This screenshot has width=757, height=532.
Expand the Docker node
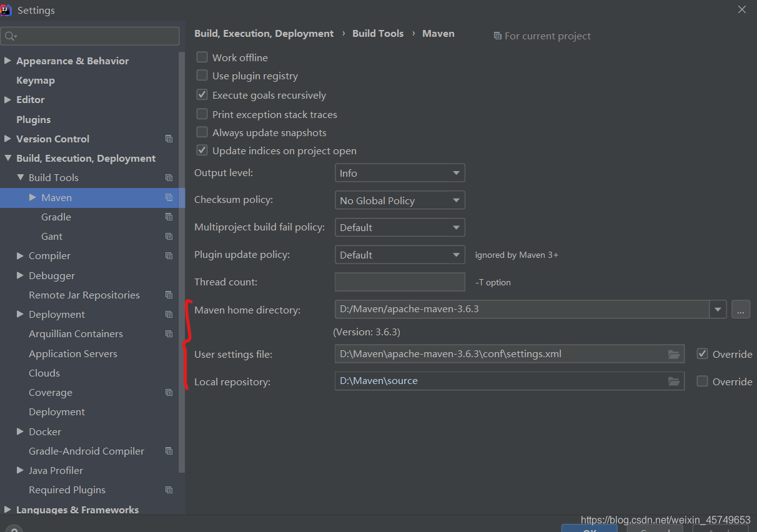(x=20, y=431)
